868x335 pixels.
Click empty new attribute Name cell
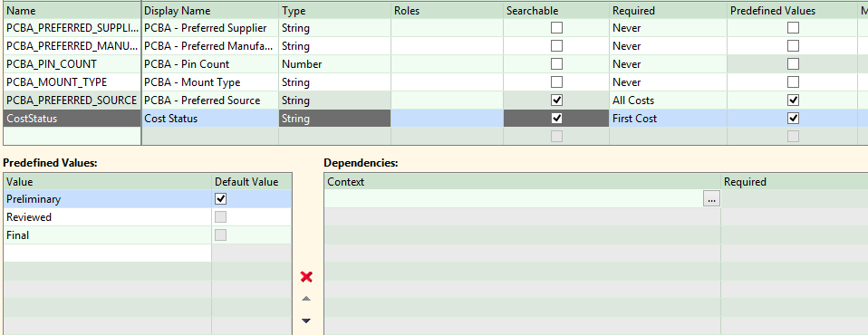tap(72, 136)
